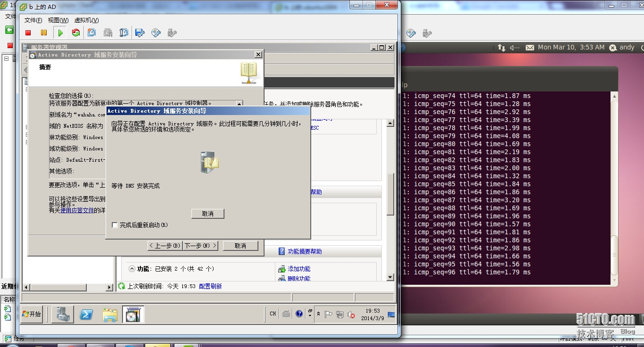Pause the virtual machine
Screen dimensions: 644x347
click(44, 33)
